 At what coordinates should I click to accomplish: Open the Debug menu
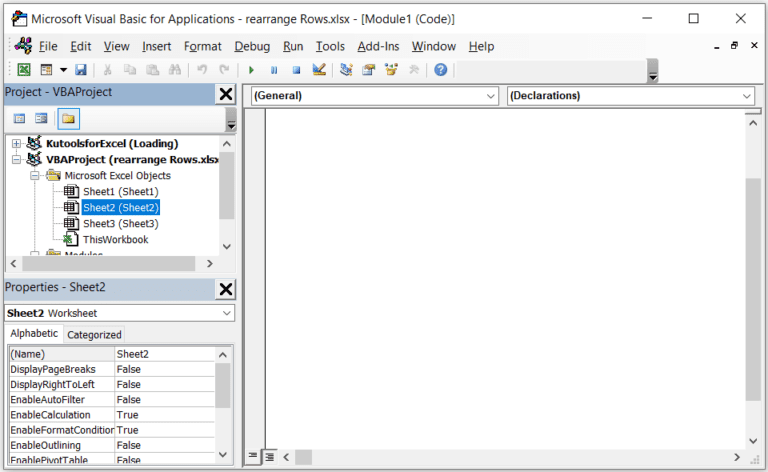pyautogui.click(x=252, y=47)
